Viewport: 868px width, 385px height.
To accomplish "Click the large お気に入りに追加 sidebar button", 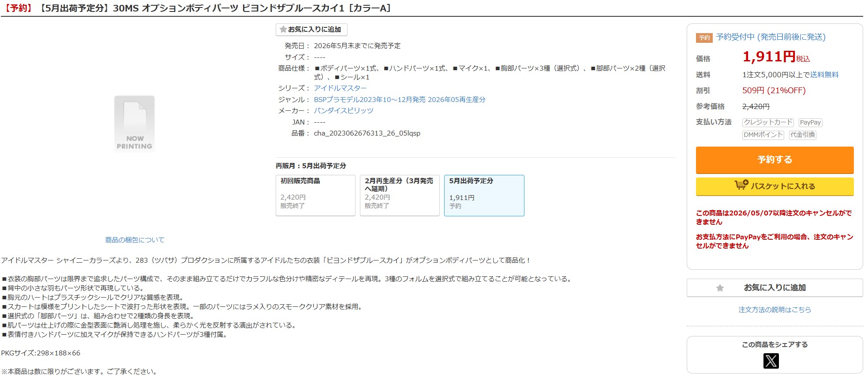I will coord(774,288).
